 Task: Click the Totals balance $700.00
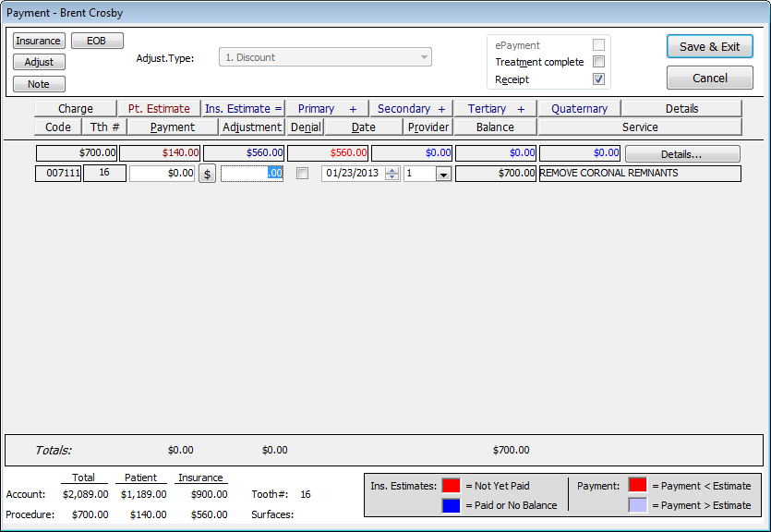(x=511, y=450)
